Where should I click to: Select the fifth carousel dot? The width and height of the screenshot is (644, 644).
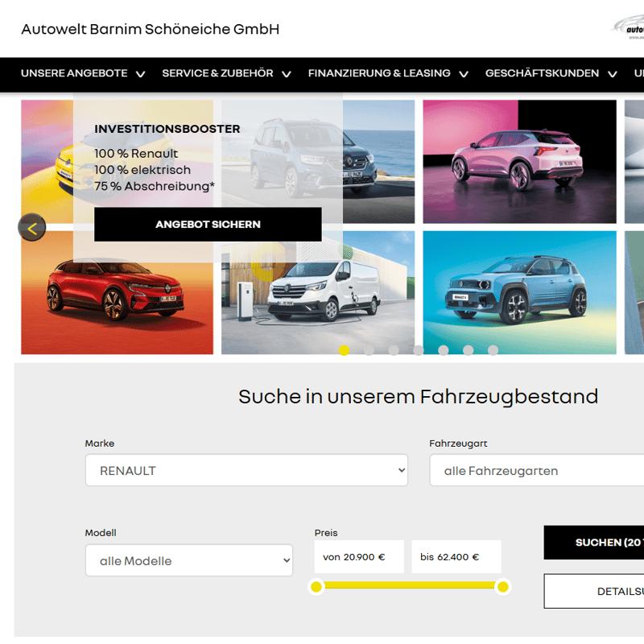click(444, 350)
